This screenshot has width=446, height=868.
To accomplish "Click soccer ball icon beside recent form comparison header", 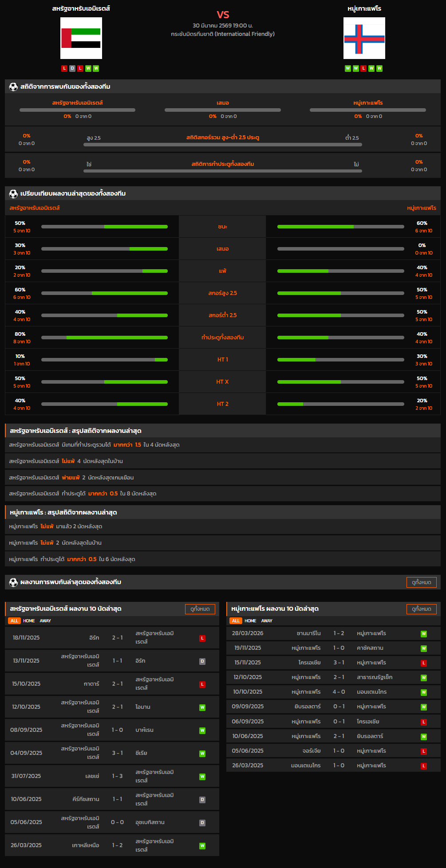I will [13, 194].
